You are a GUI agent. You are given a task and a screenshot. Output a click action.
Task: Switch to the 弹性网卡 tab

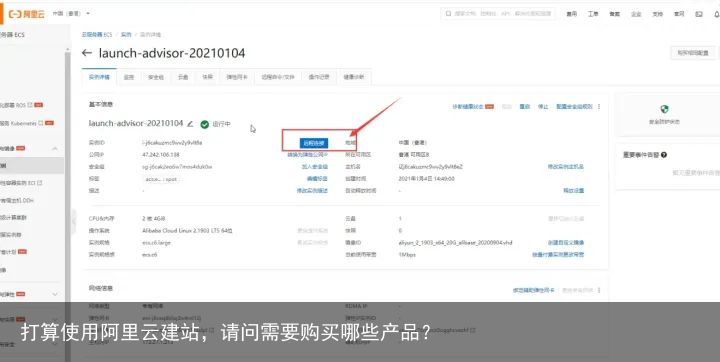237,77
